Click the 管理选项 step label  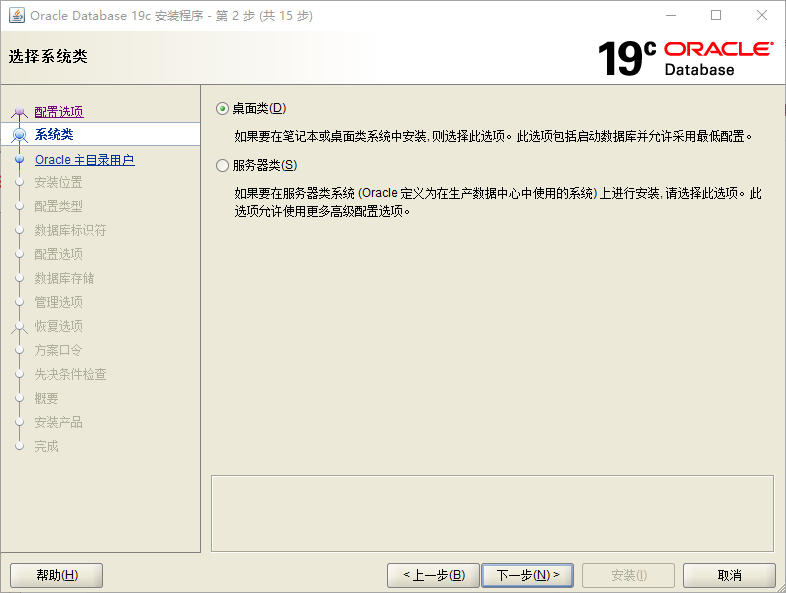coord(58,302)
